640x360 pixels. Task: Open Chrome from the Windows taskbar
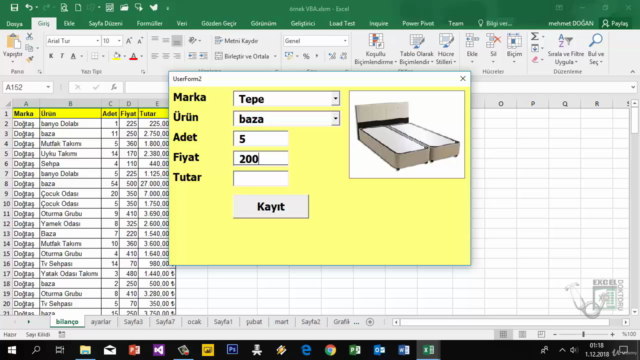pyautogui.click(x=331, y=350)
